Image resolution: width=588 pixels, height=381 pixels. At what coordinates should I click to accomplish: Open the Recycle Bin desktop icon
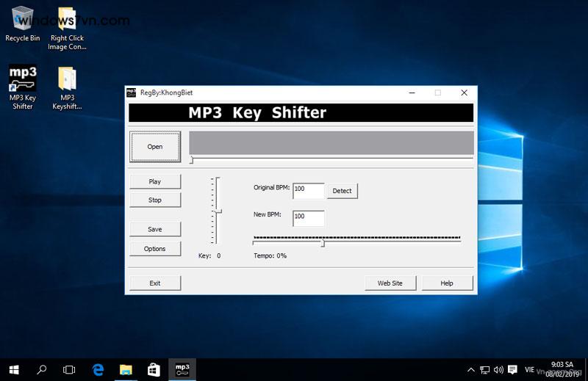click(23, 24)
